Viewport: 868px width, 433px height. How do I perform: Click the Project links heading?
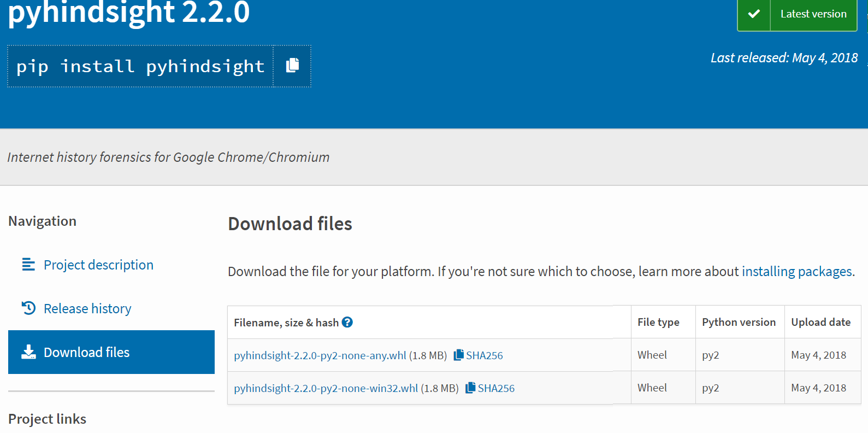tap(48, 419)
